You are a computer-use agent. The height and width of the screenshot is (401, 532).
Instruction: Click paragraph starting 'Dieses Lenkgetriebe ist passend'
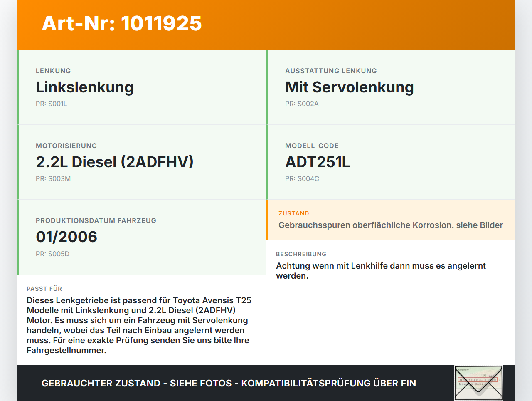click(139, 325)
